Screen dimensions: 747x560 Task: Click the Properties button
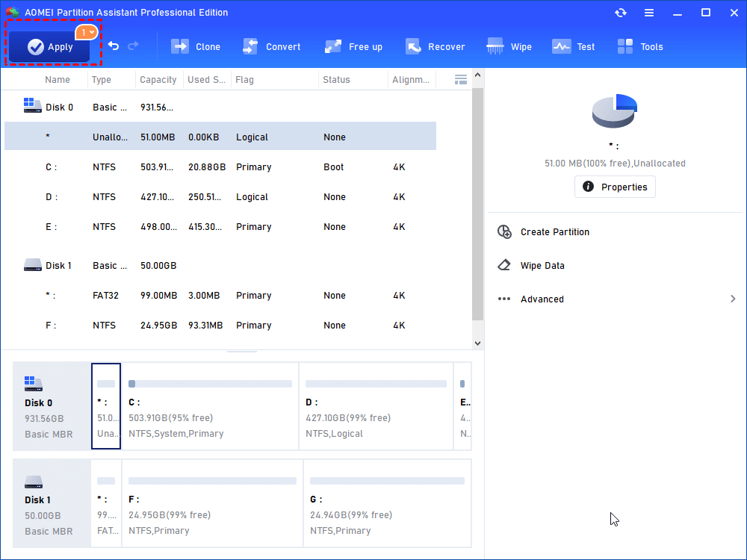click(x=615, y=187)
